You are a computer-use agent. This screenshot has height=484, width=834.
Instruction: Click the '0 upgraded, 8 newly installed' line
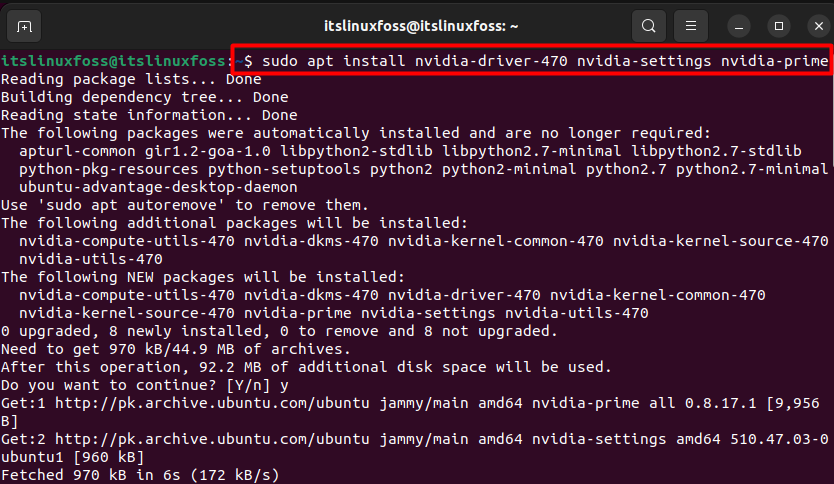pos(279,331)
